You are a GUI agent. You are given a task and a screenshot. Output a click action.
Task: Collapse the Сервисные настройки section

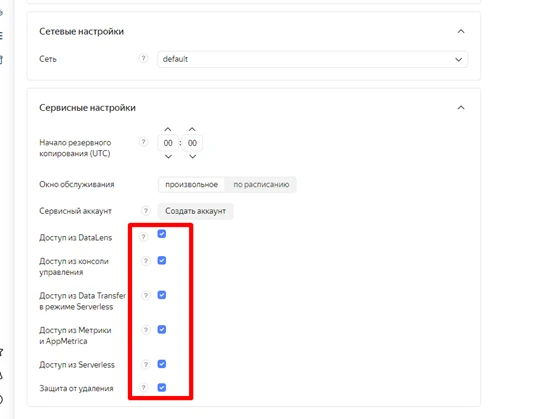(x=461, y=107)
